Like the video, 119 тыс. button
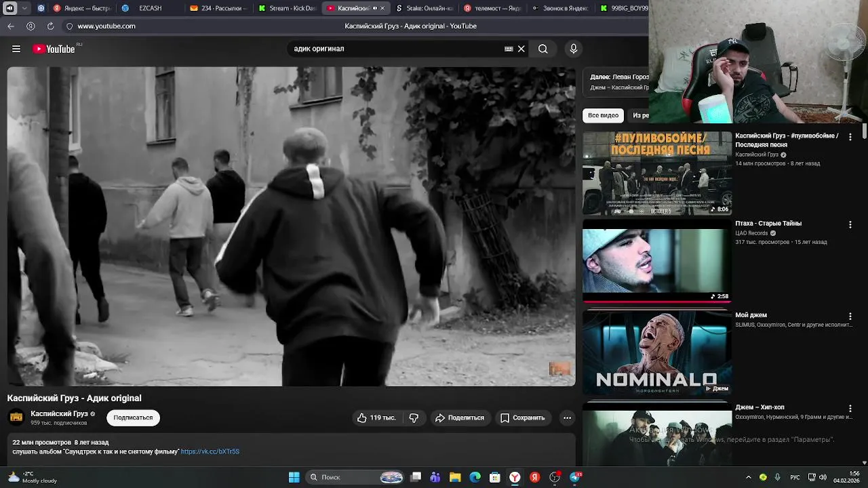The height and width of the screenshot is (488, 868). click(x=376, y=418)
